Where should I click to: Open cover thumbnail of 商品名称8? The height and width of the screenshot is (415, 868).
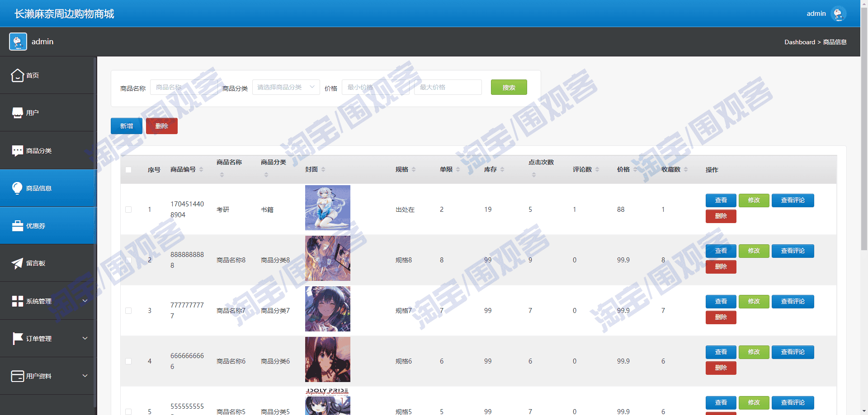(x=328, y=258)
